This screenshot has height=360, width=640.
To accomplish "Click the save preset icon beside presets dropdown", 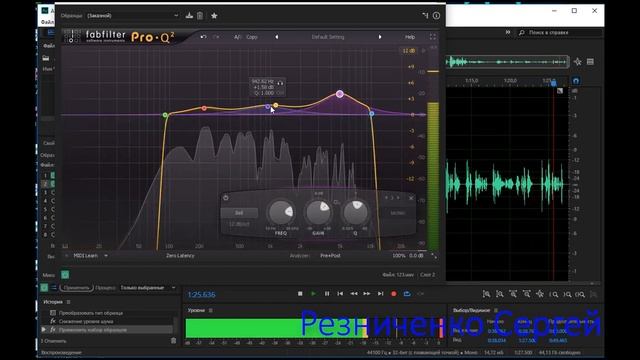I will (189, 16).
